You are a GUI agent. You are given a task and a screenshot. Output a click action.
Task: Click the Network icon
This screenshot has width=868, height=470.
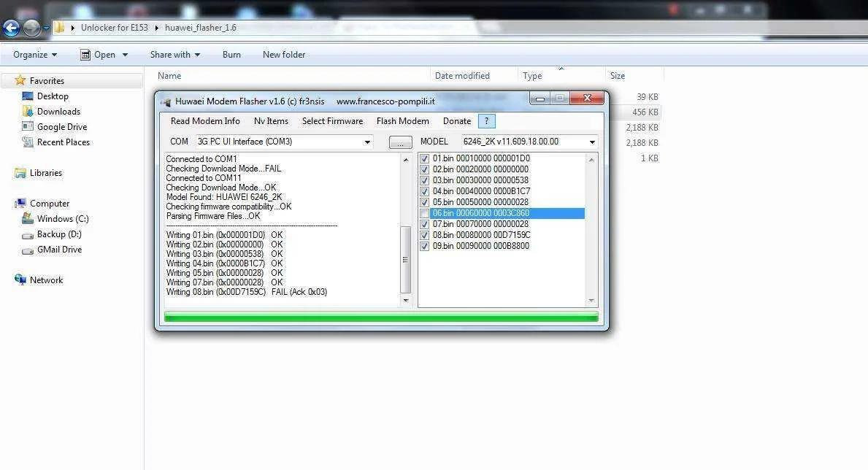(20, 280)
